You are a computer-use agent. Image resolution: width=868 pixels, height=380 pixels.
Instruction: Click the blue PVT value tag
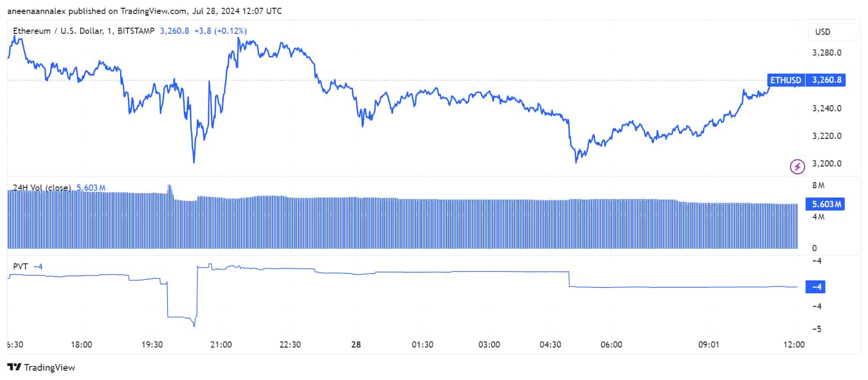tap(815, 287)
